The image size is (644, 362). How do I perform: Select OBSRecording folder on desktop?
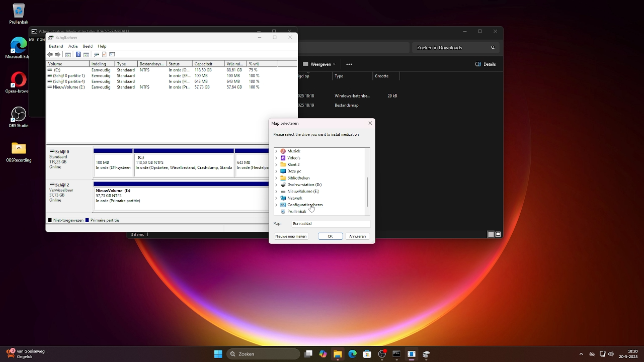click(x=19, y=152)
